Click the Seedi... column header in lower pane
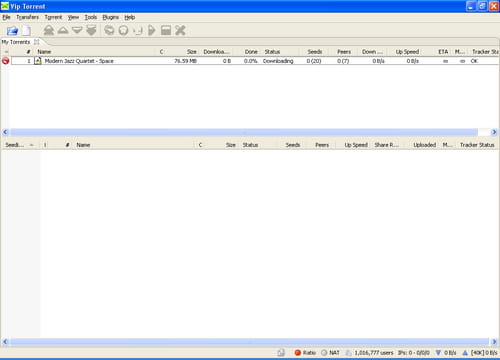Viewport: 500px width, 360px height. 15,145
